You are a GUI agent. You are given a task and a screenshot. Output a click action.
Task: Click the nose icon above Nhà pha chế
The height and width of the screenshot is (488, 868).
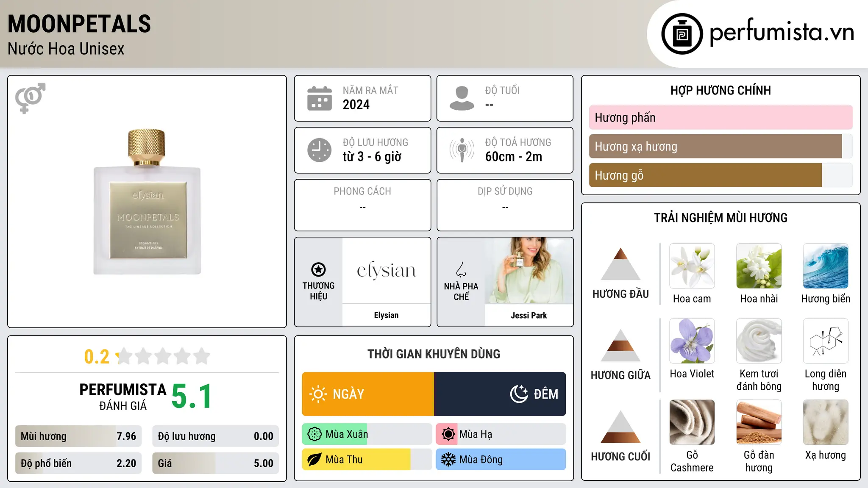(x=461, y=269)
